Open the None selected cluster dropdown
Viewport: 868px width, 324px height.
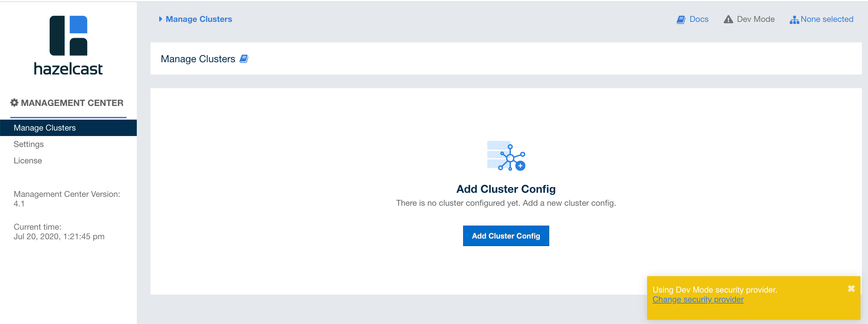(827, 19)
